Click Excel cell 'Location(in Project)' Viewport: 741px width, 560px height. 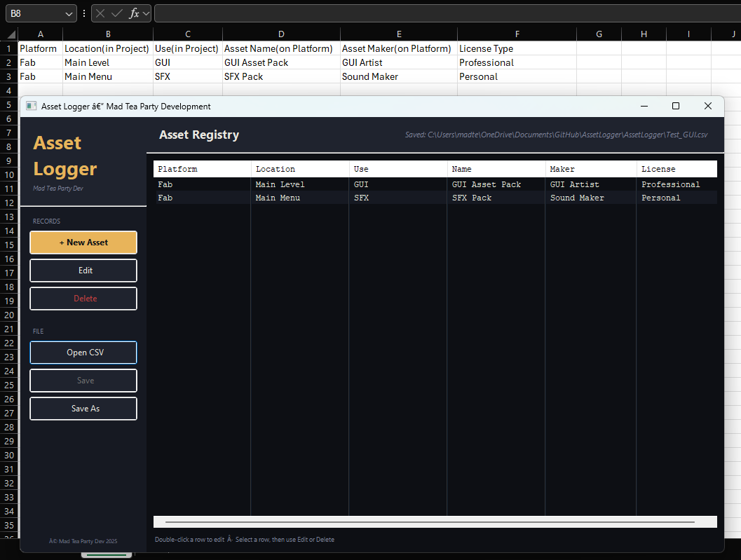click(x=108, y=48)
